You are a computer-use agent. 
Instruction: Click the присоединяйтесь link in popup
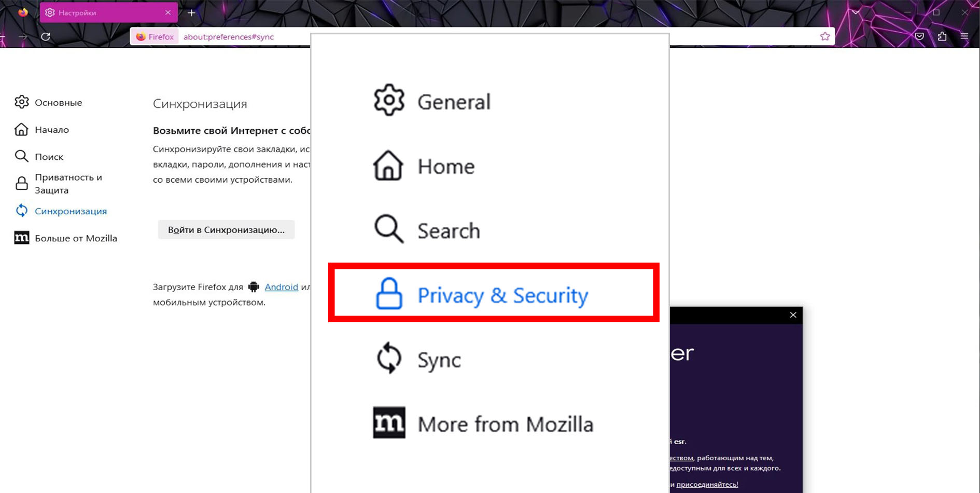707,484
